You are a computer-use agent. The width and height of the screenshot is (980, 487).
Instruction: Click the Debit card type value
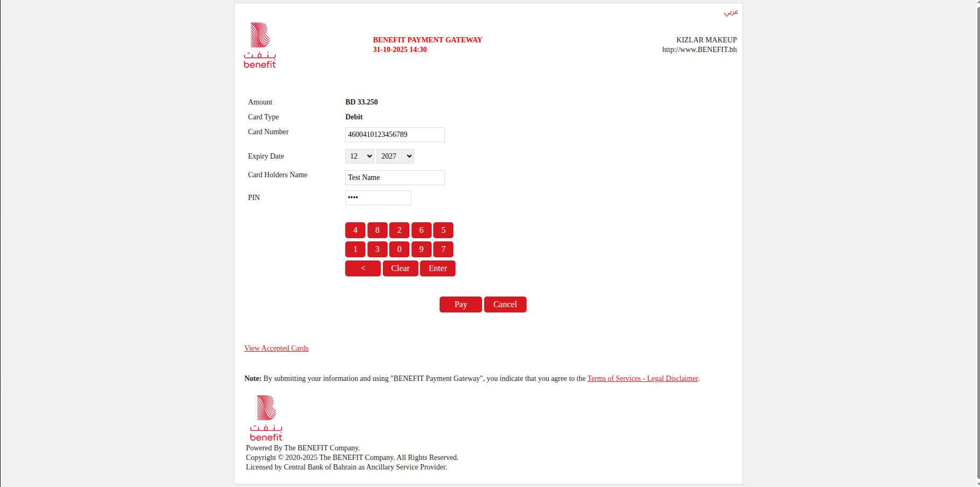click(354, 117)
